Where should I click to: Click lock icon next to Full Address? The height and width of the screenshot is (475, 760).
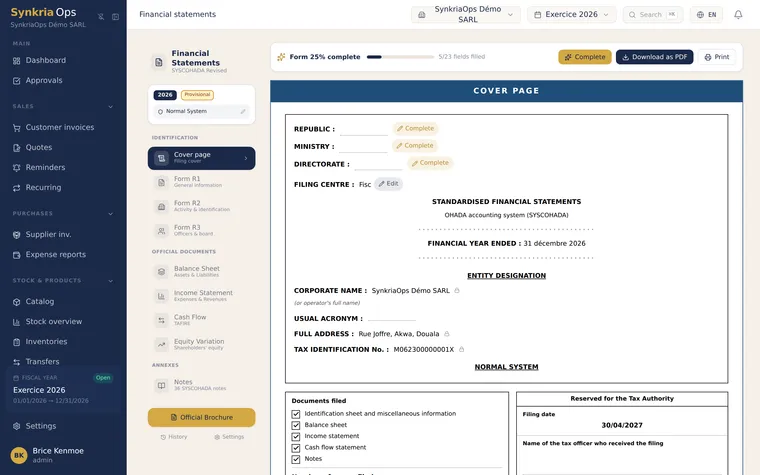point(447,334)
